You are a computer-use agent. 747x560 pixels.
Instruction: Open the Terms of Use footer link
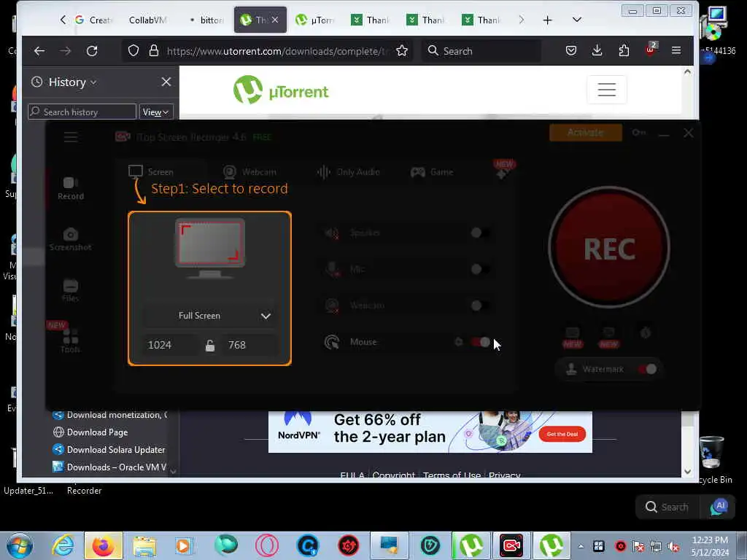452,475
